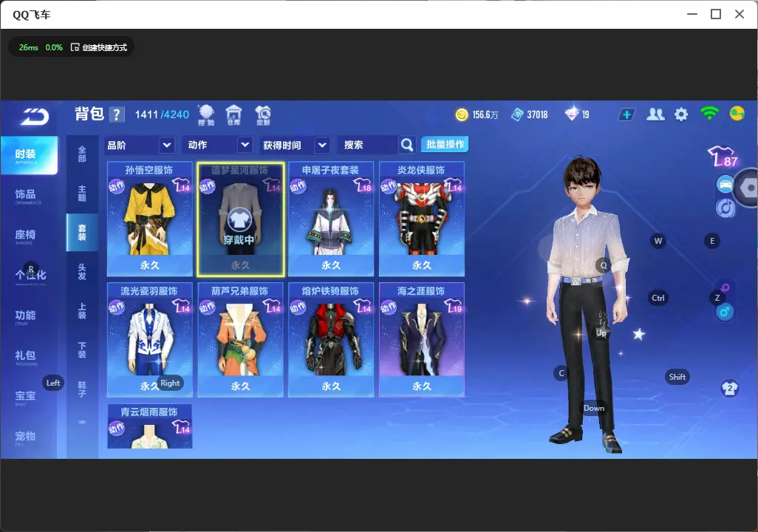Click the gold coin icon near 156.6万
This screenshot has width=758, height=532.
tap(462, 115)
